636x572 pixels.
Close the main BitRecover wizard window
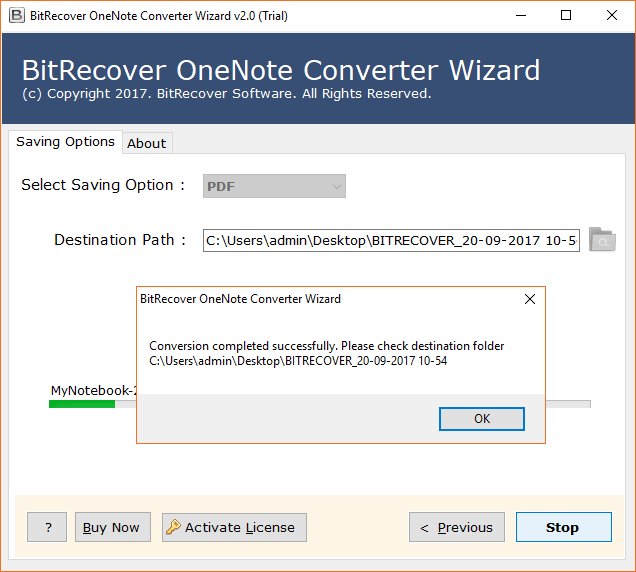tap(612, 15)
